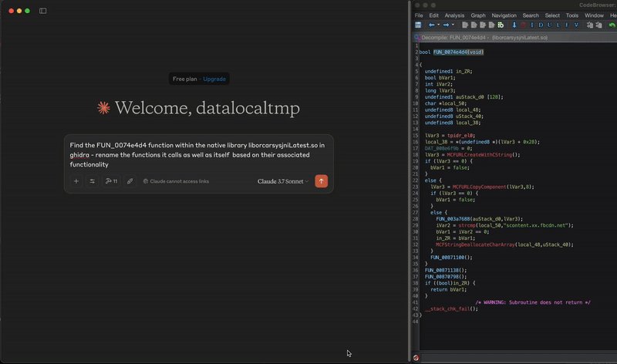617x364 pixels.
Task: Select FUN_0074e4d4 in the function signature
Action: point(451,52)
